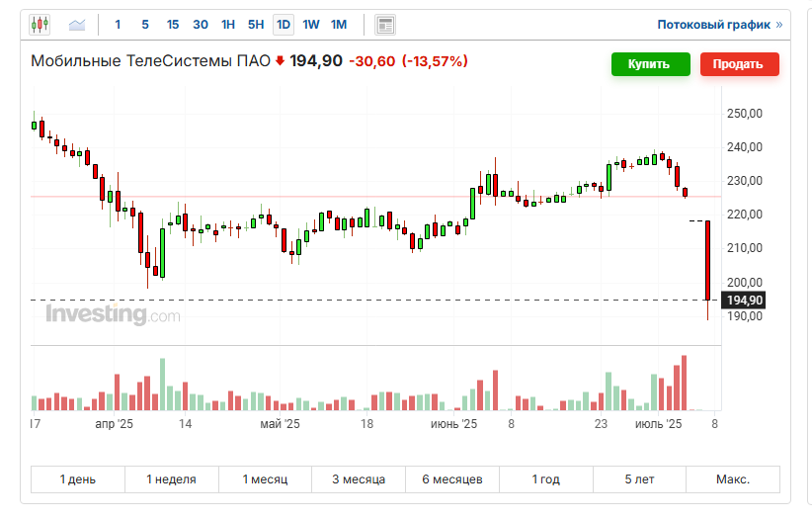Choose the 1 неделя range tab
The height and width of the screenshot is (520, 812).
[172, 479]
